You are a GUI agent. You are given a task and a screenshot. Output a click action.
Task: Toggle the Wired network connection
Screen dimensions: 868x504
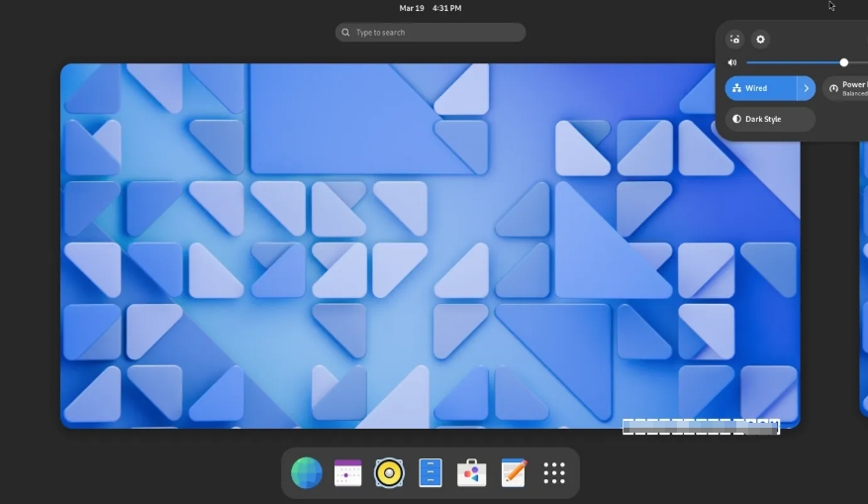coord(761,88)
